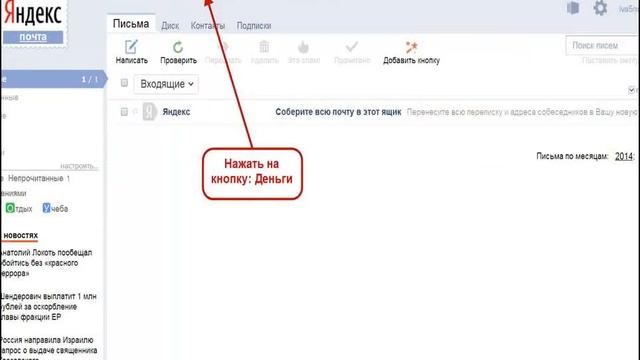
Task: Click the 2014 year link
Action: (x=624, y=156)
